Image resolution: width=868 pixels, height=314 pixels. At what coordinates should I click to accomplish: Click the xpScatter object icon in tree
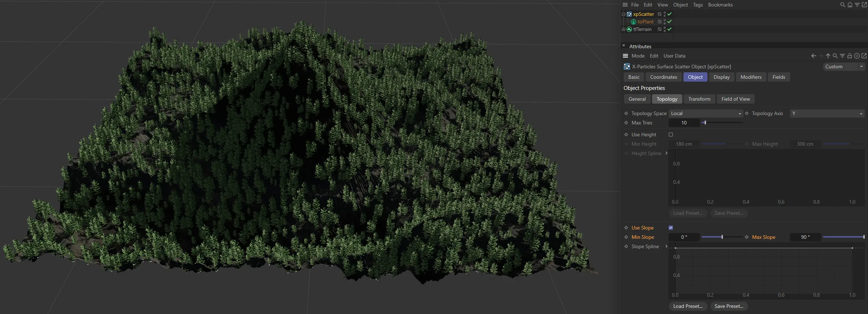point(629,14)
